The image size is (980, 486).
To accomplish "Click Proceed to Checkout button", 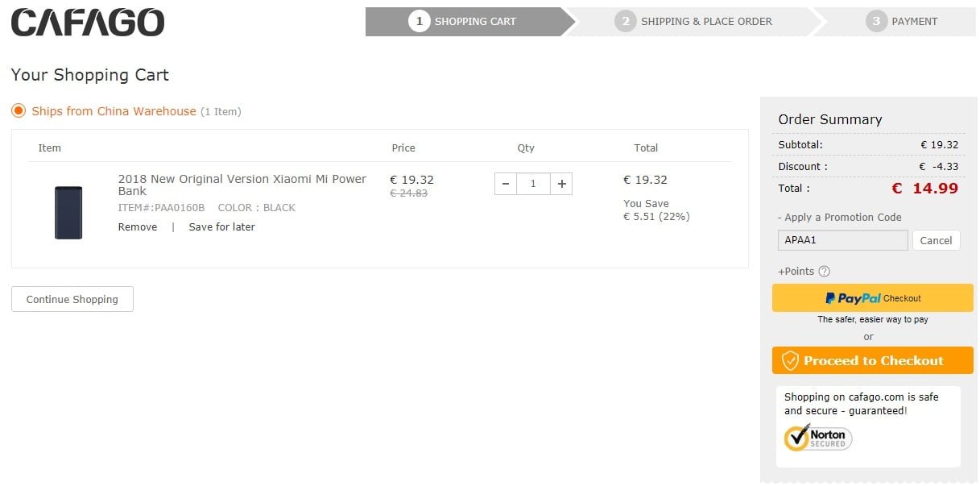I will tap(873, 360).
